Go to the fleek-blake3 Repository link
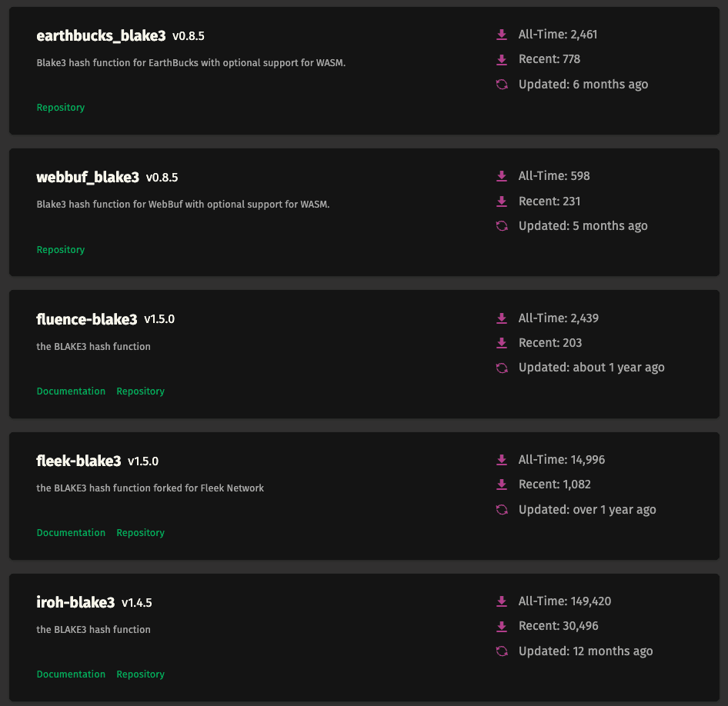728x706 pixels. [x=140, y=533]
